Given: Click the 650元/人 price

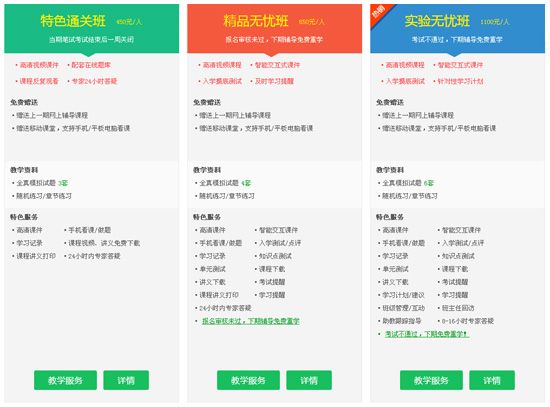Looking at the screenshot, I should pos(312,22).
